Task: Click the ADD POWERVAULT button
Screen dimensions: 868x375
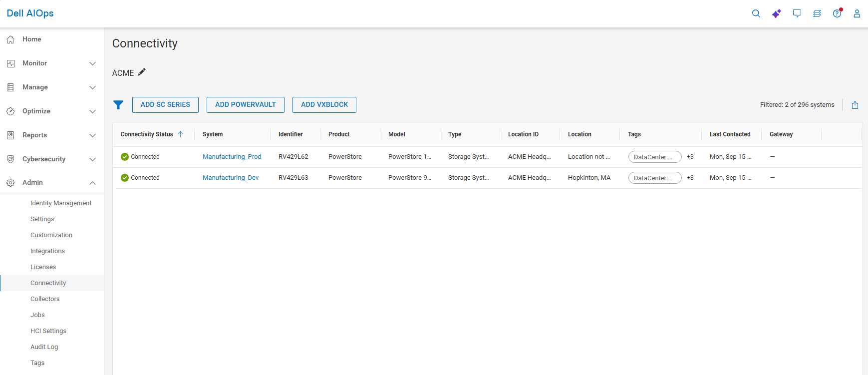Action: [246, 105]
